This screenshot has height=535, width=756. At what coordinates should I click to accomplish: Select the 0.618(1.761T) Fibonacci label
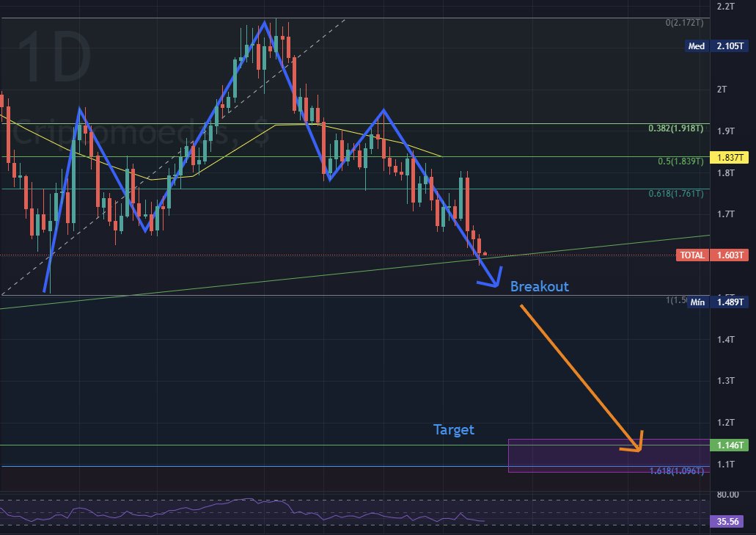675,194
